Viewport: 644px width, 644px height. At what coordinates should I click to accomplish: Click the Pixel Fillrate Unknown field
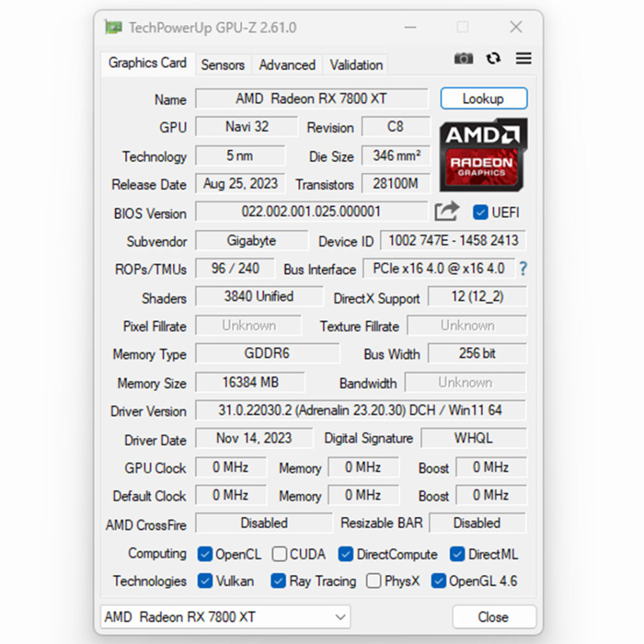(x=248, y=326)
